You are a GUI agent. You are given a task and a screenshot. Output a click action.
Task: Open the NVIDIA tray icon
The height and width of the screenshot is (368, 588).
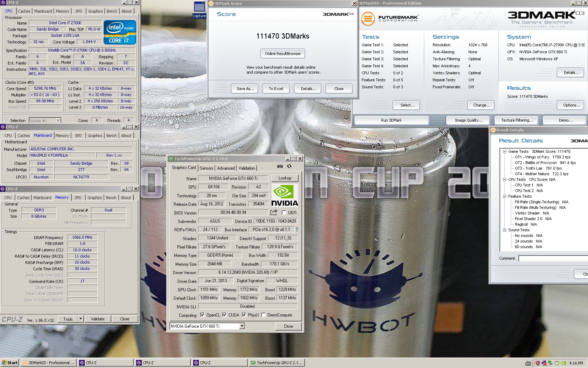click(563, 363)
